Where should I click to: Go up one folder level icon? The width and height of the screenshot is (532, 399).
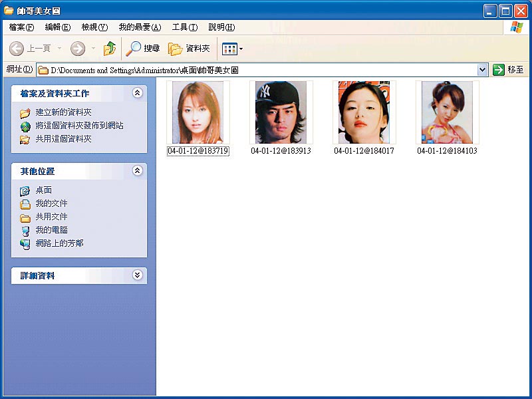110,49
